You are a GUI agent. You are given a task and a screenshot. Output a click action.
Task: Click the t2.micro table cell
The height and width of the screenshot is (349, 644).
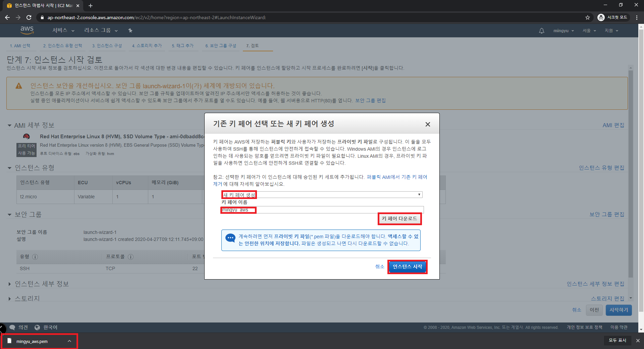tap(45, 197)
